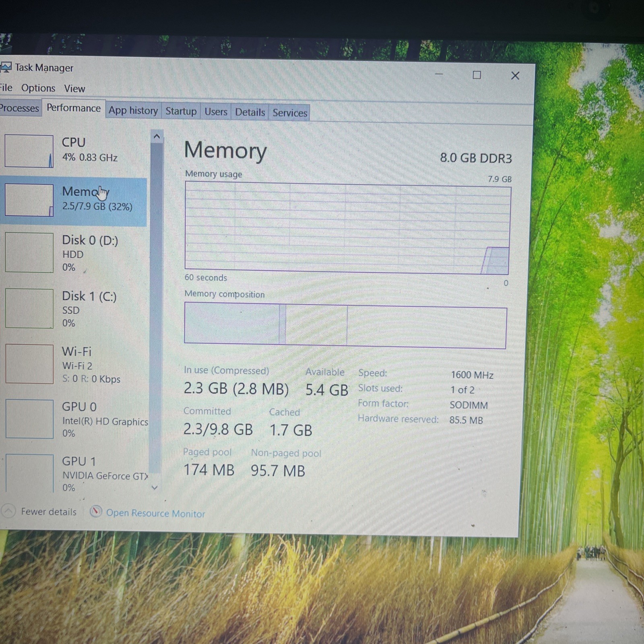Image resolution: width=644 pixels, height=644 pixels.
Task: Click the Form factor value SODIMM
Action: click(469, 405)
